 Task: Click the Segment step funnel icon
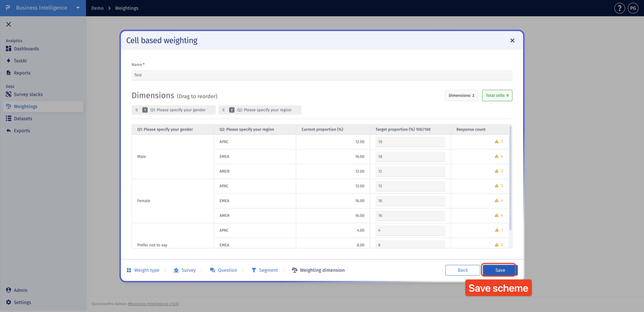pos(254,270)
